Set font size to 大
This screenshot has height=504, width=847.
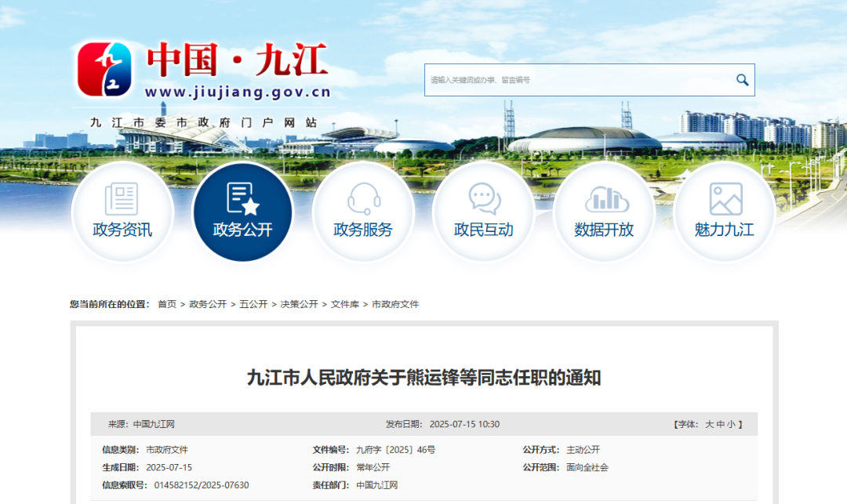click(709, 424)
